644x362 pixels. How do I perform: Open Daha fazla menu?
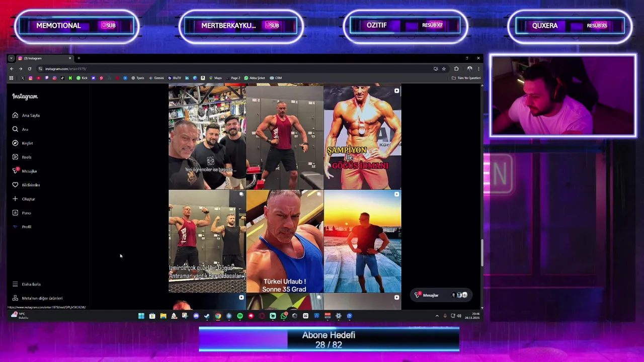[x=27, y=284]
